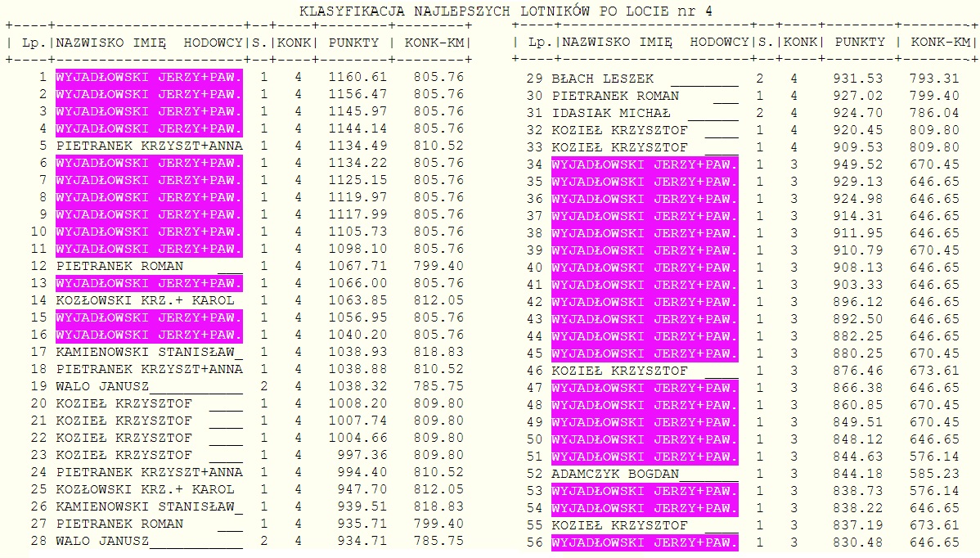The image size is (980, 558).
Task: Select the left table's NAZWISKO IMIĘ header
Action: point(111,42)
